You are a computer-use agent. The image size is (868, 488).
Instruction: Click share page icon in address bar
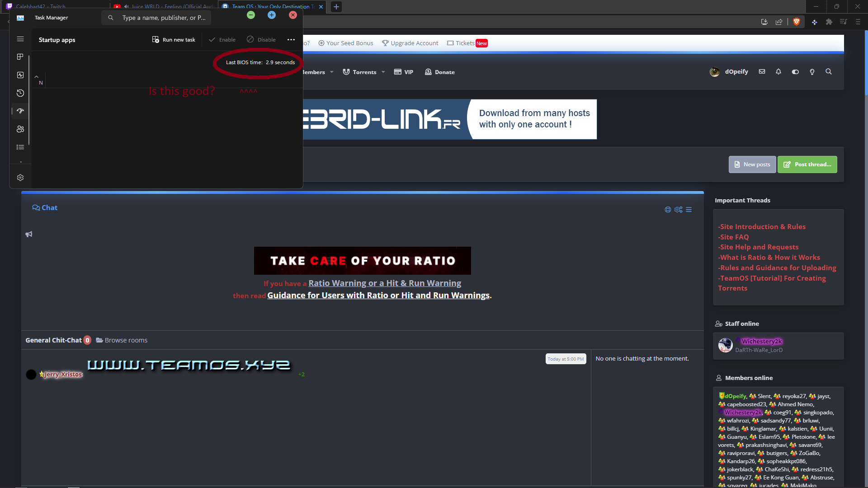pyautogui.click(x=779, y=22)
